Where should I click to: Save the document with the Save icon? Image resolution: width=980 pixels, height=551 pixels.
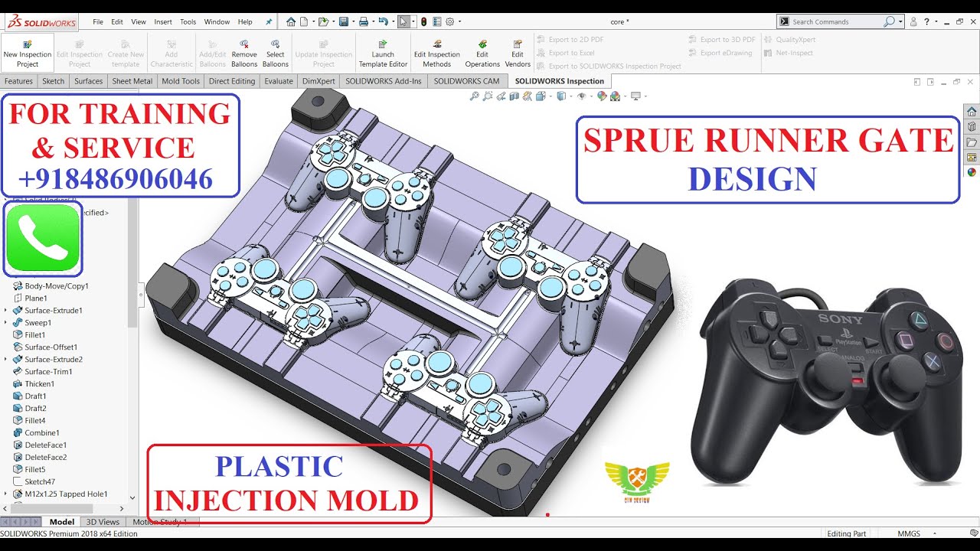pyautogui.click(x=344, y=21)
